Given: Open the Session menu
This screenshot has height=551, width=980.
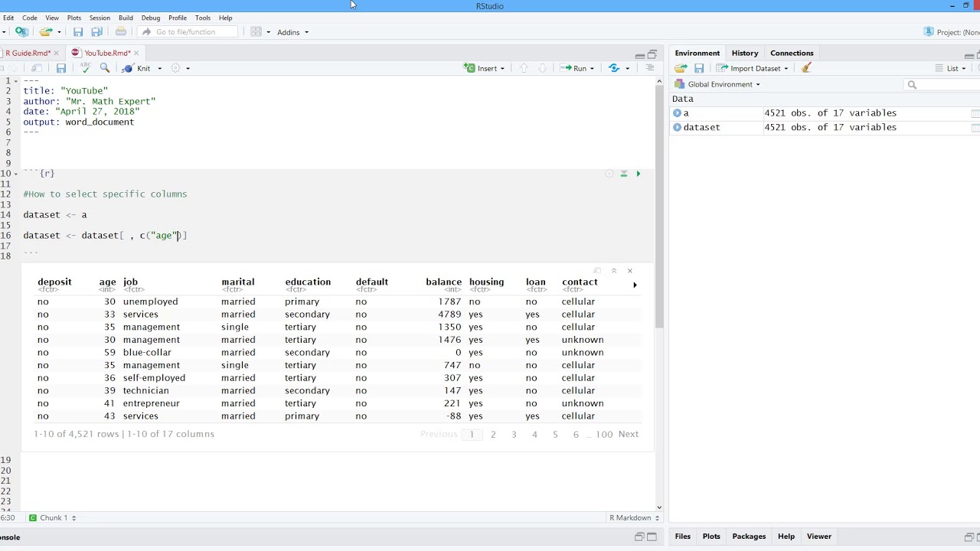Looking at the screenshot, I should (100, 18).
